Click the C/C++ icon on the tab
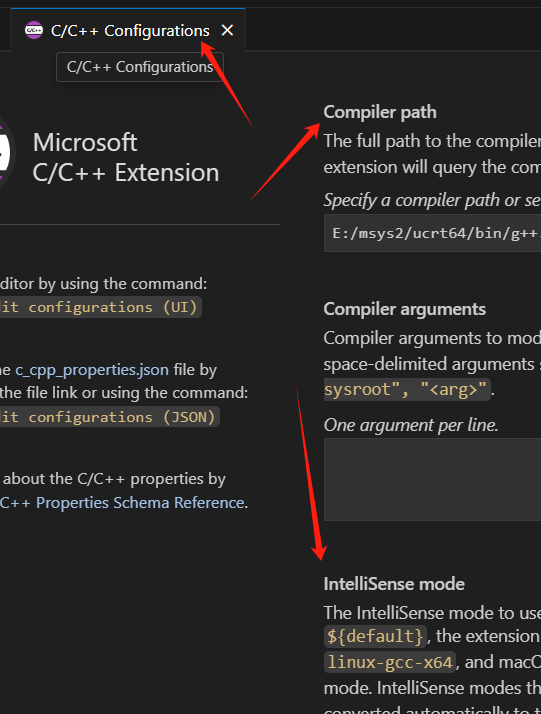 [x=34, y=31]
